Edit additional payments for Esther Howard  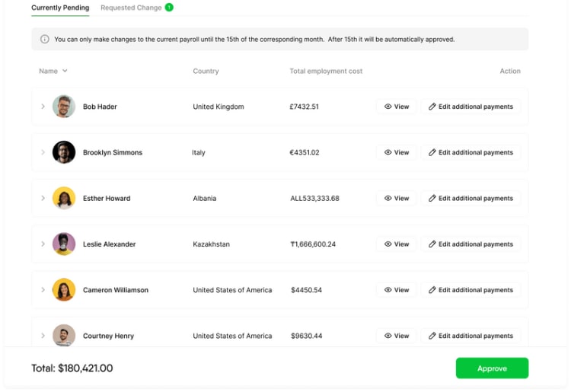point(471,199)
